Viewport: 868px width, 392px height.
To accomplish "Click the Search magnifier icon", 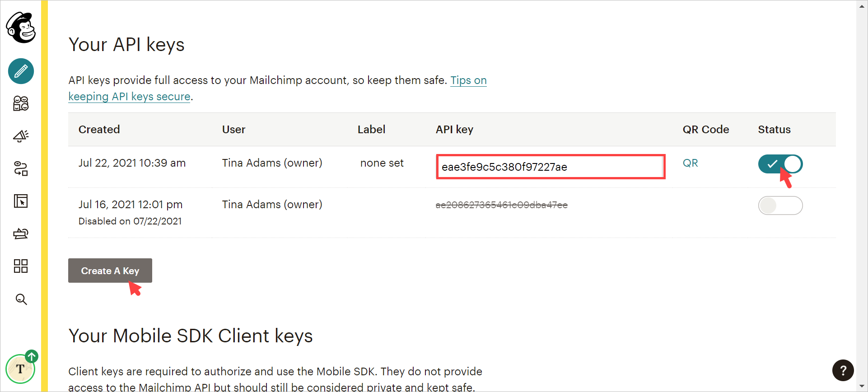I will 21,299.
